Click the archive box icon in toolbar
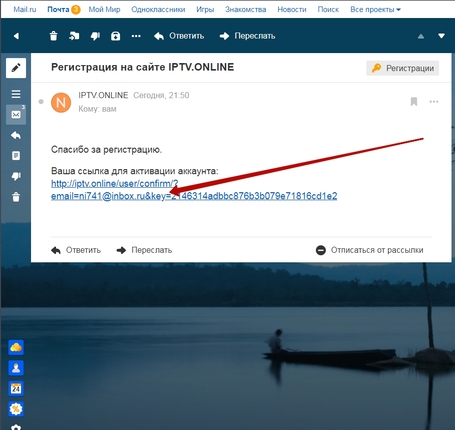Viewport: 455px width, 430px height. coord(115,36)
